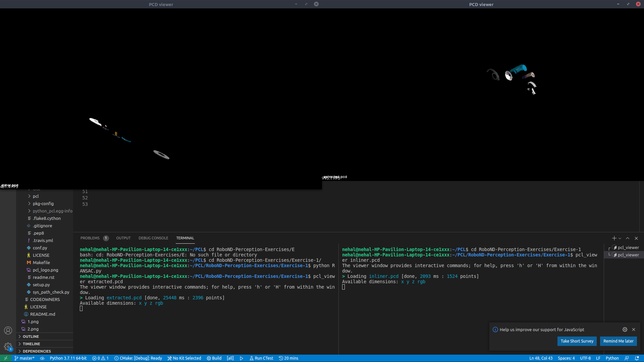Expand the pkg-config folder
The height and width of the screenshot is (362, 644).
click(x=43, y=203)
